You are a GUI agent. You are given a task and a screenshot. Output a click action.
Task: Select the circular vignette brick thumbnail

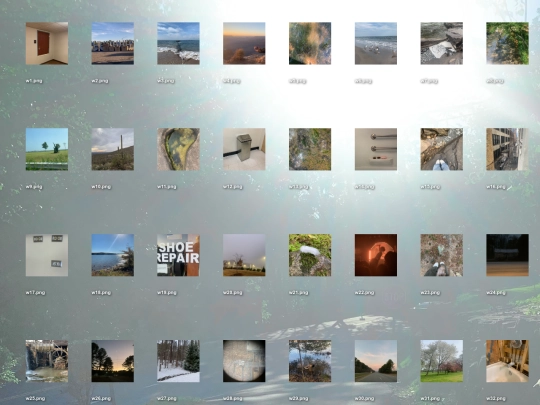(x=244, y=361)
